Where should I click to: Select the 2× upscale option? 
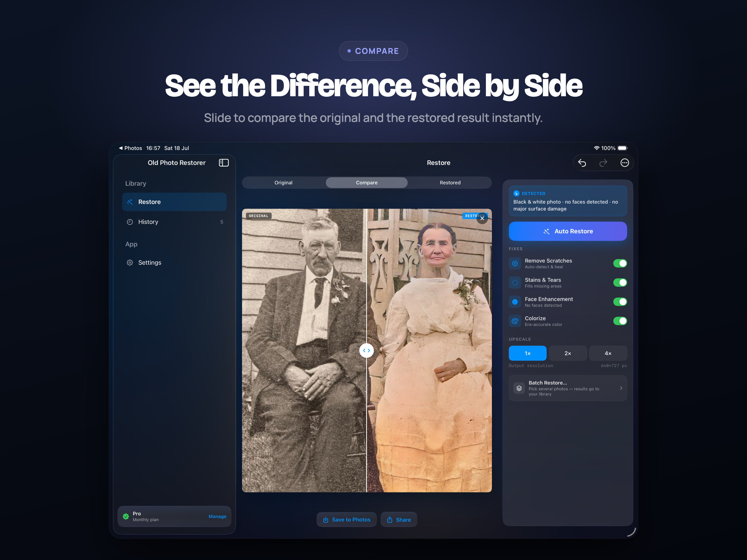(x=568, y=353)
